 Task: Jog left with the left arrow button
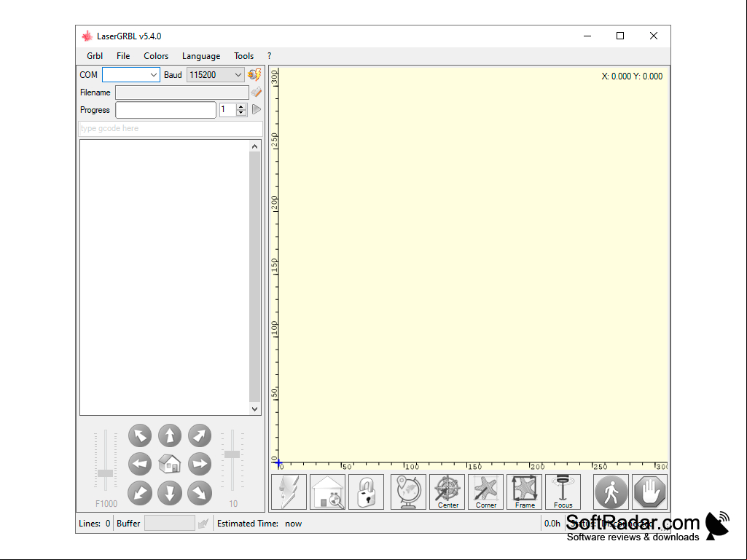(140, 464)
